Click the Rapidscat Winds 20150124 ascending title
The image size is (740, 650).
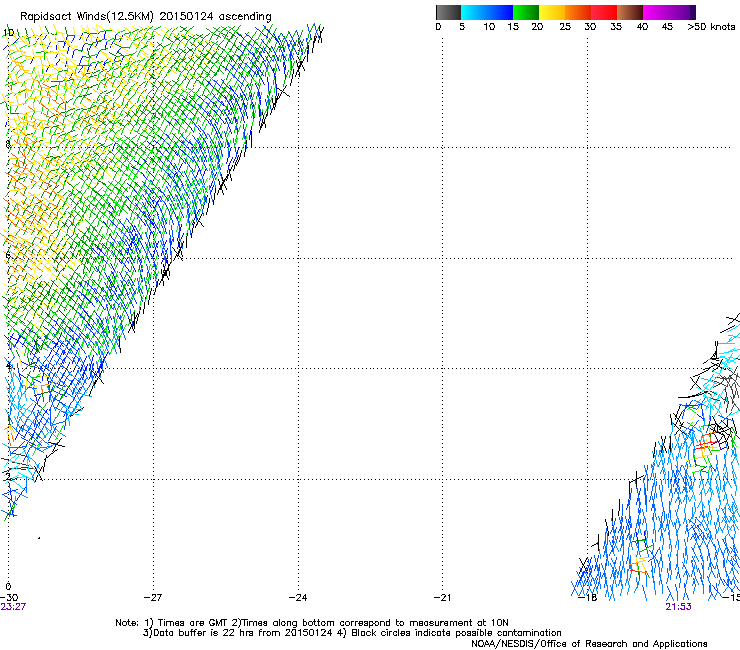[146, 17]
